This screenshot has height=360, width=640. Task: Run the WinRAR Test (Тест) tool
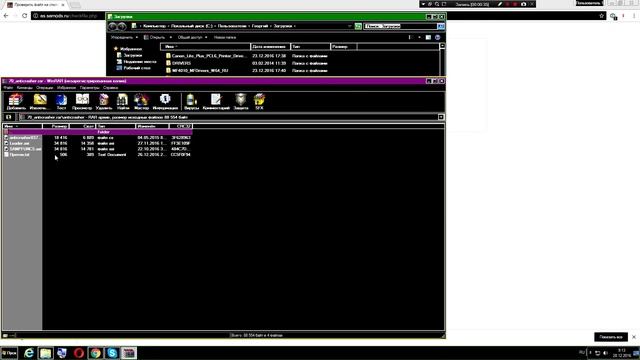(x=61, y=102)
